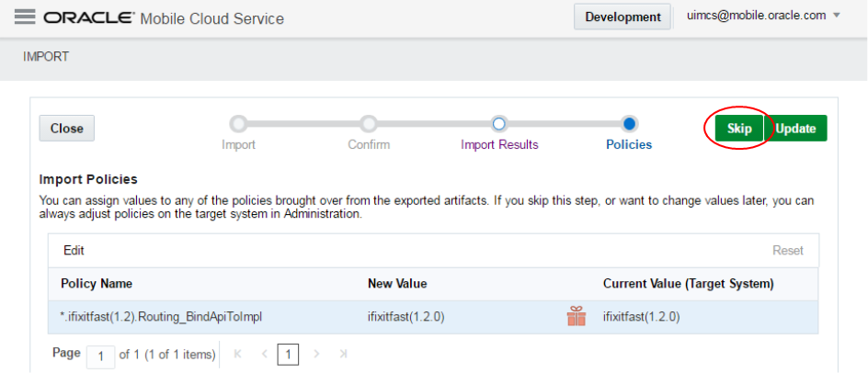Click Reset in the policies toolbar
Image resolution: width=868 pixels, height=373 pixels.
[x=787, y=250]
